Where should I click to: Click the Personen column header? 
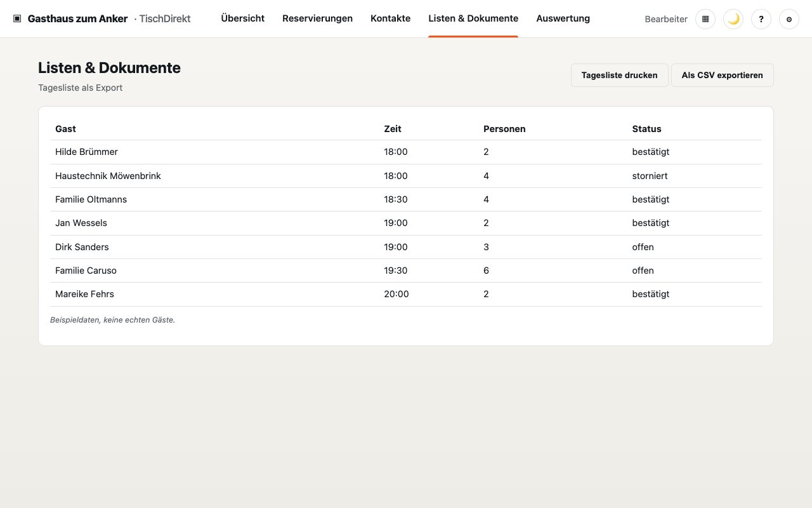click(x=504, y=129)
